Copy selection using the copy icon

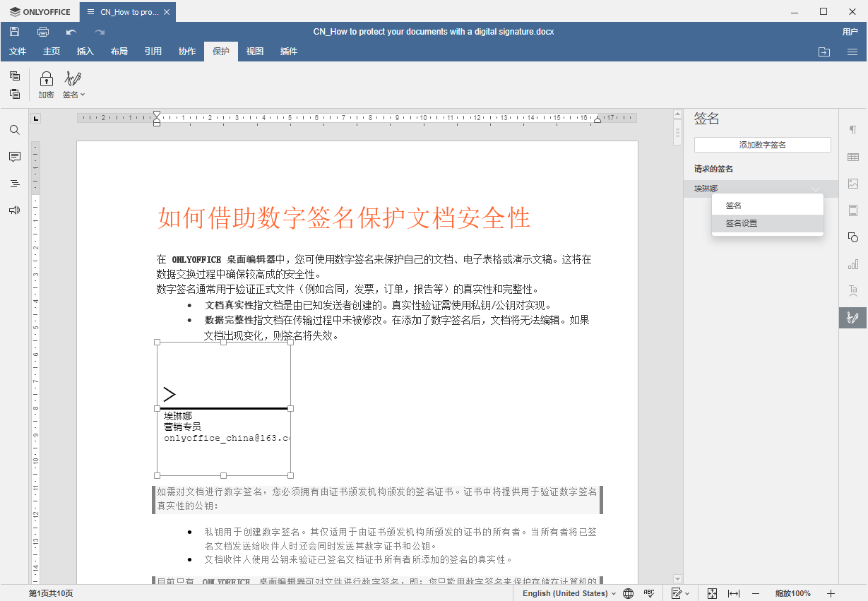(x=15, y=76)
